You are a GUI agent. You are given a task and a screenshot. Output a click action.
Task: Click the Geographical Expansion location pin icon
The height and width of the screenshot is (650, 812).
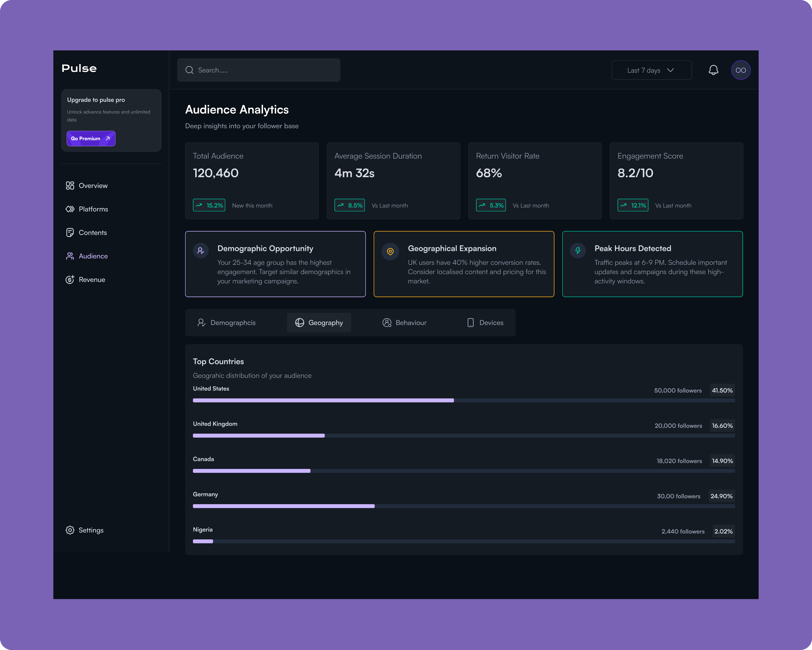coord(390,251)
